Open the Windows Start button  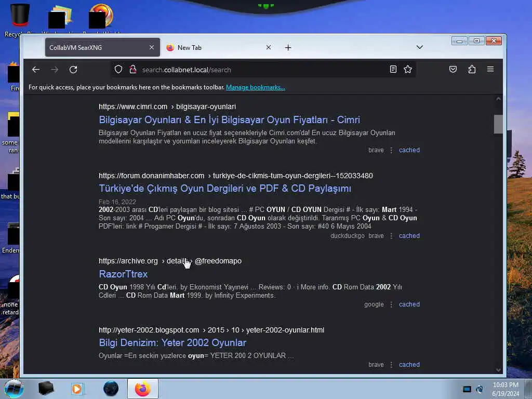tap(14, 389)
